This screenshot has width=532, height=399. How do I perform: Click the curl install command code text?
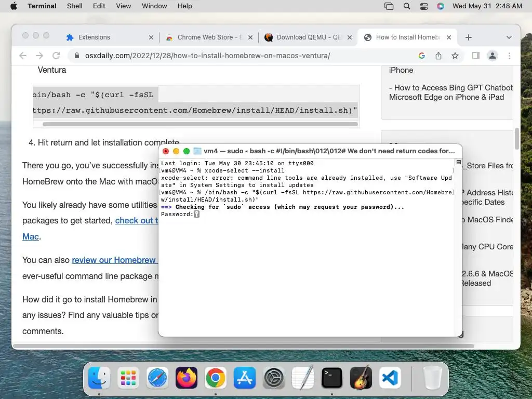point(195,102)
